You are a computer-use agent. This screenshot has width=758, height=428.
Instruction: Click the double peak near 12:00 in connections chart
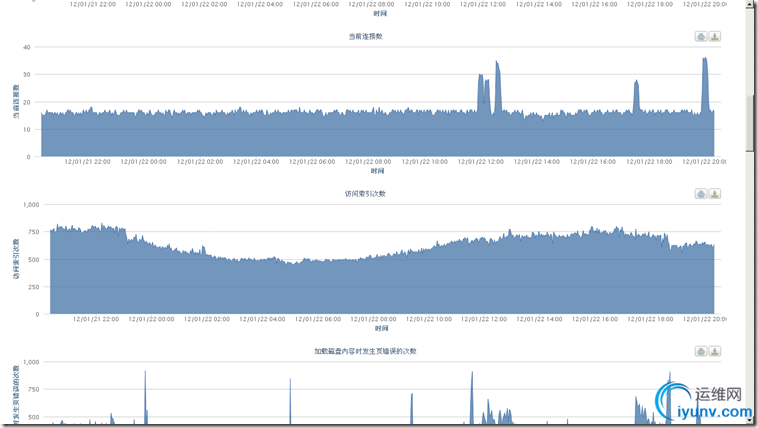(483, 94)
